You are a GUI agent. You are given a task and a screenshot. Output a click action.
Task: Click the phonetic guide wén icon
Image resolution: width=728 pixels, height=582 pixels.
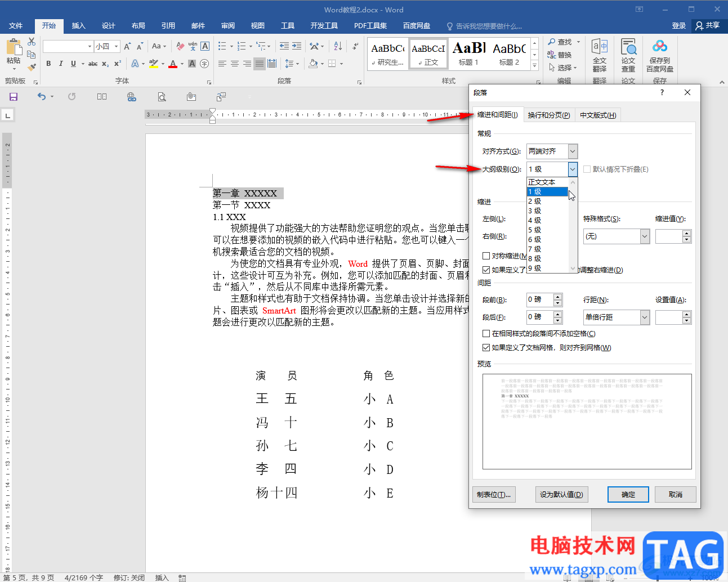click(x=193, y=46)
